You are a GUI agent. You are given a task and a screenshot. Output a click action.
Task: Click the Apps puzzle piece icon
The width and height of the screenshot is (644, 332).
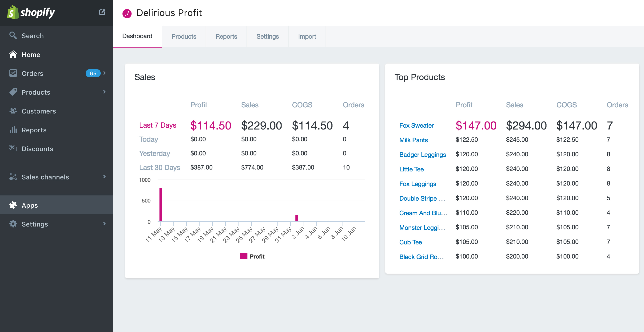point(13,205)
